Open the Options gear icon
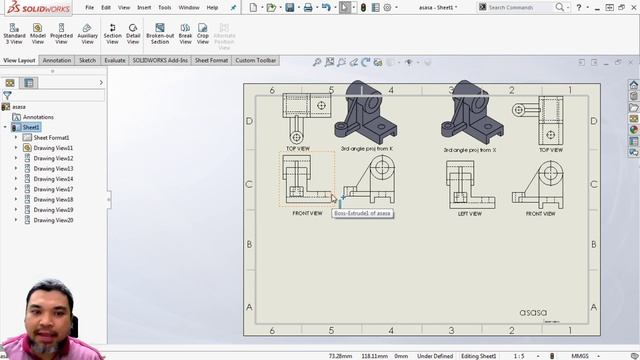Viewport: 640px width, 360px height. click(x=387, y=7)
